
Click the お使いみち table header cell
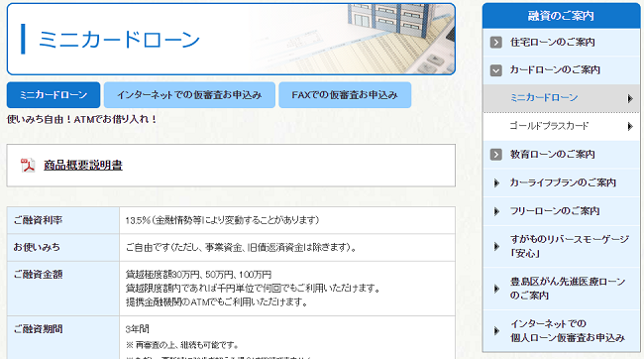click(63, 248)
